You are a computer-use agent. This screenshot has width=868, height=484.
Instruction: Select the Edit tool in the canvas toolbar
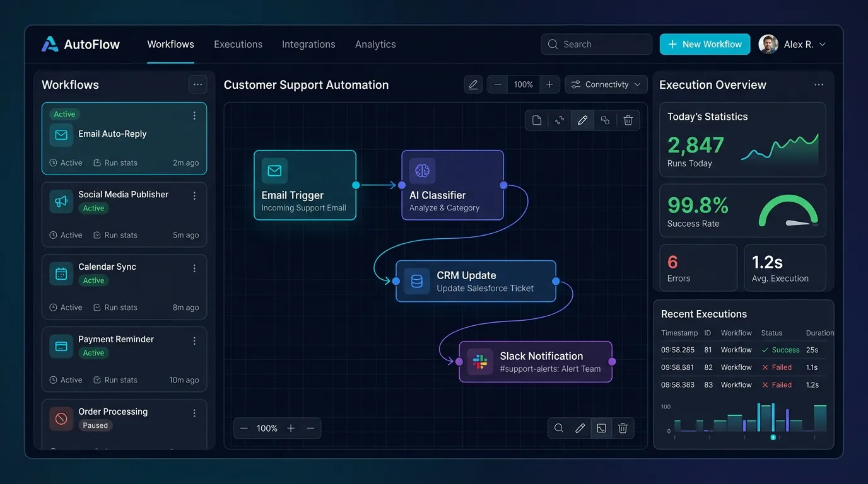click(x=582, y=120)
